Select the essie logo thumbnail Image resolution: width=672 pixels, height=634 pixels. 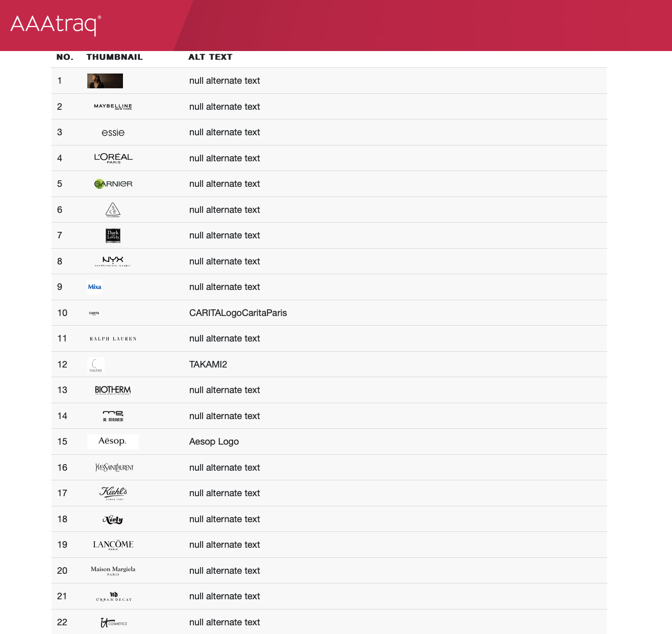point(113,133)
